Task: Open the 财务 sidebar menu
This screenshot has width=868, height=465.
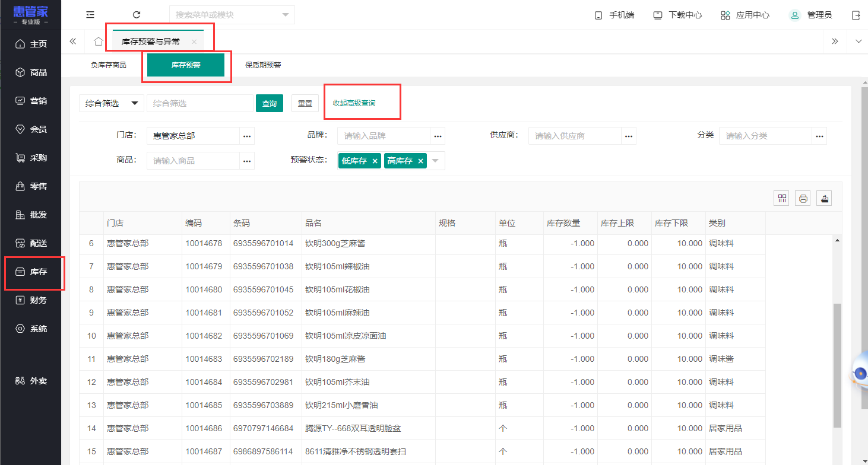Action: pyautogui.click(x=31, y=300)
